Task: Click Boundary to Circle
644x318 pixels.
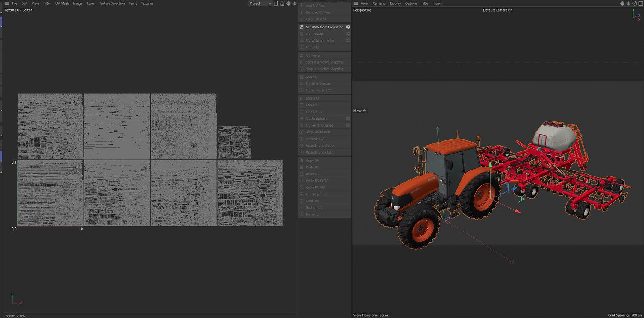Action: click(325, 146)
